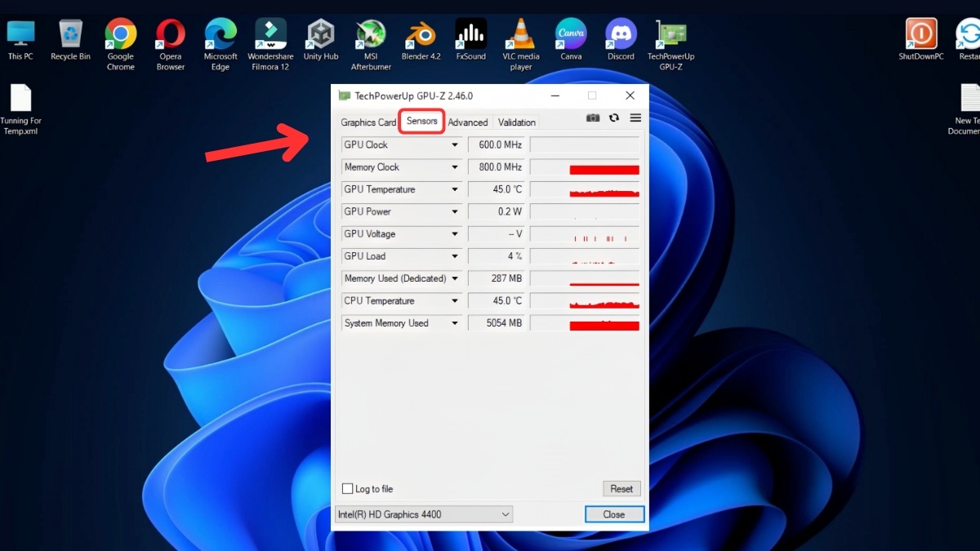Click the GPU Load 4 % value
Image resolution: width=980 pixels, height=551 pixels.
click(497, 256)
